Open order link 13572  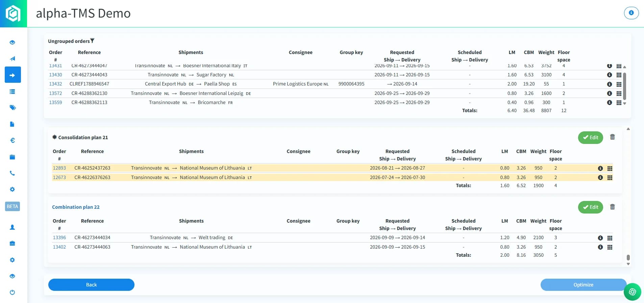point(55,93)
